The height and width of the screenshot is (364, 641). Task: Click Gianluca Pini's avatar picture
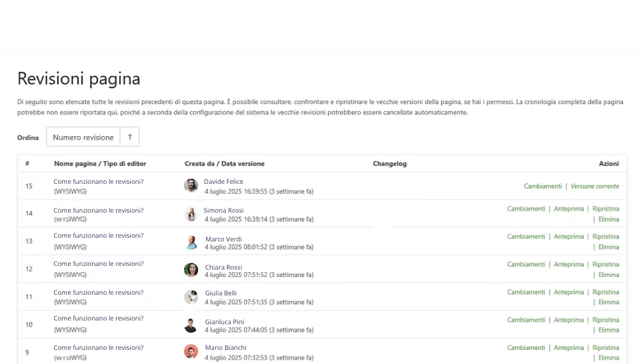pyautogui.click(x=191, y=325)
